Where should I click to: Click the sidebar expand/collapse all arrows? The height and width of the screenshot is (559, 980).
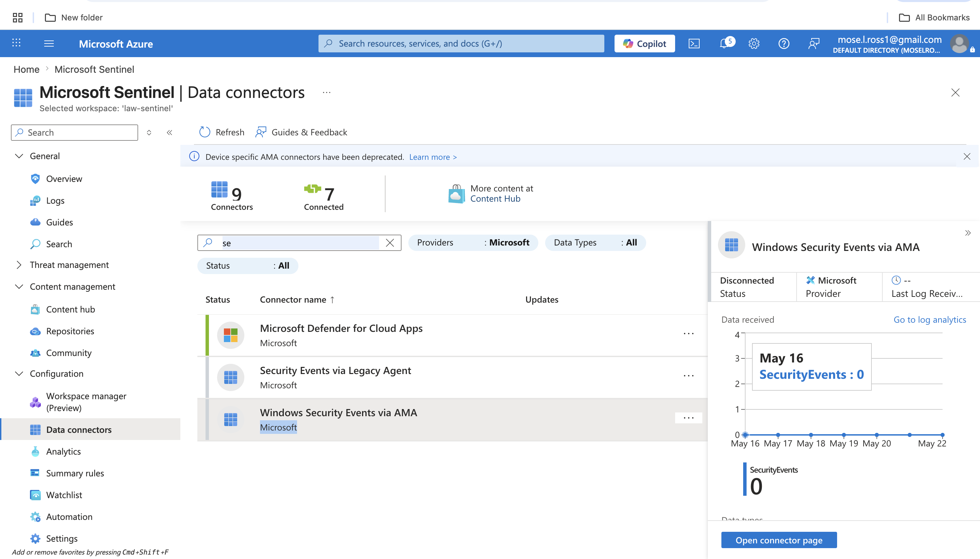(x=149, y=133)
